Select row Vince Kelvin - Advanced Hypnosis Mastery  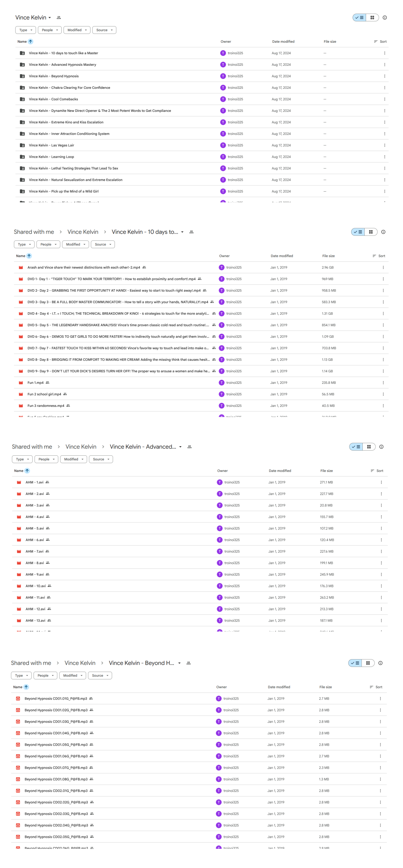202,64
